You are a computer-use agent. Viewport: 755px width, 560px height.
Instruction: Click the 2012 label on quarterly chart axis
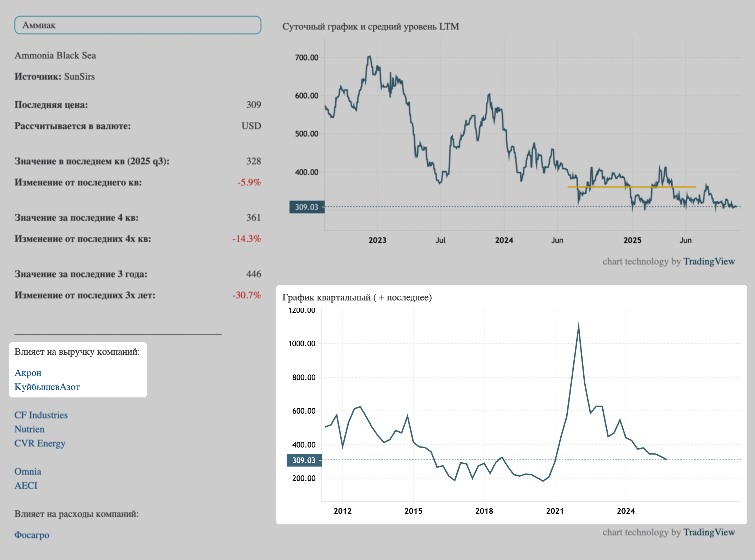(x=342, y=511)
